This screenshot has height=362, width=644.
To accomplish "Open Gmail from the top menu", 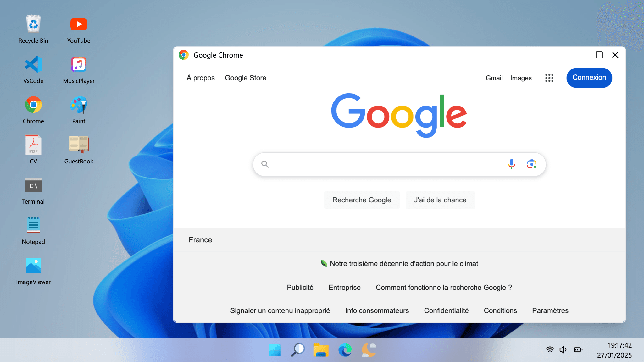I will click(494, 78).
